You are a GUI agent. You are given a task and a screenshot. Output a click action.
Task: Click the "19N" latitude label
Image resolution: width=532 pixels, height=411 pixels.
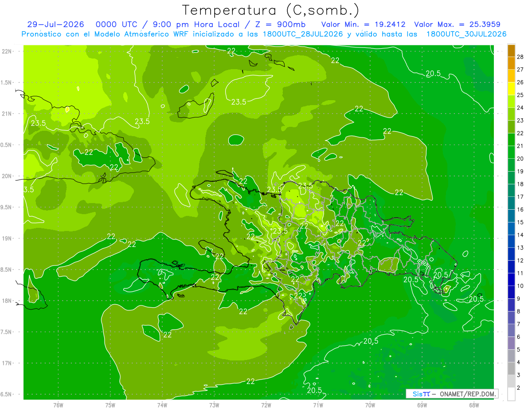tap(7, 239)
